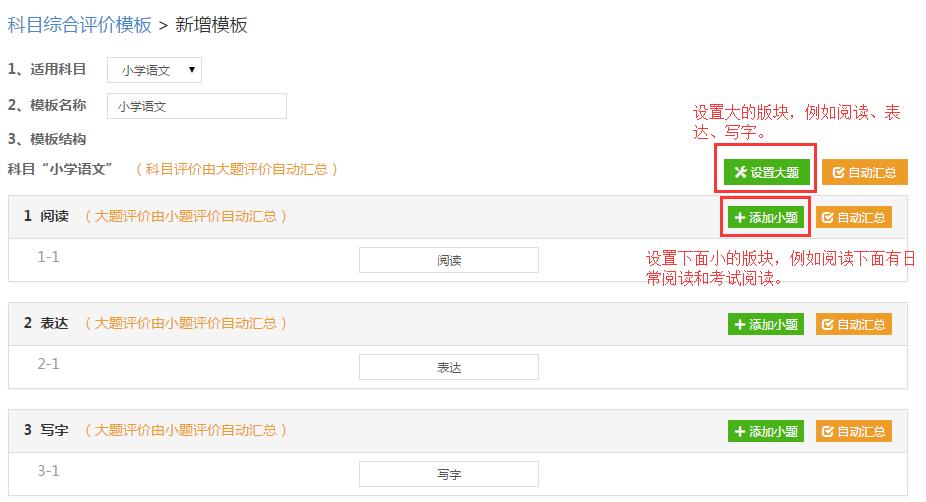Click 自动汇总 check icon in 阅读 section
The image size is (926, 502).
coord(827,217)
